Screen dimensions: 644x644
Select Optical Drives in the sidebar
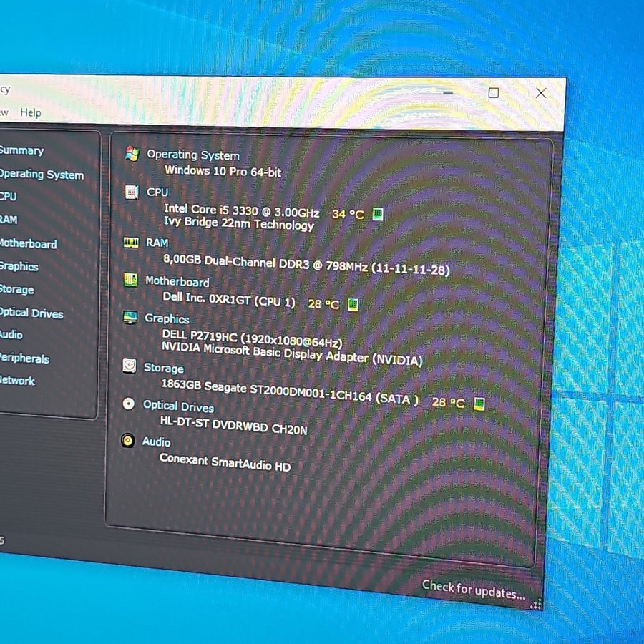pyautogui.click(x=31, y=313)
